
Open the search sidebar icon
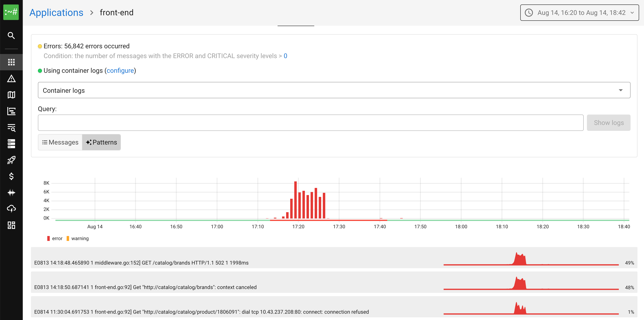[11, 36]
